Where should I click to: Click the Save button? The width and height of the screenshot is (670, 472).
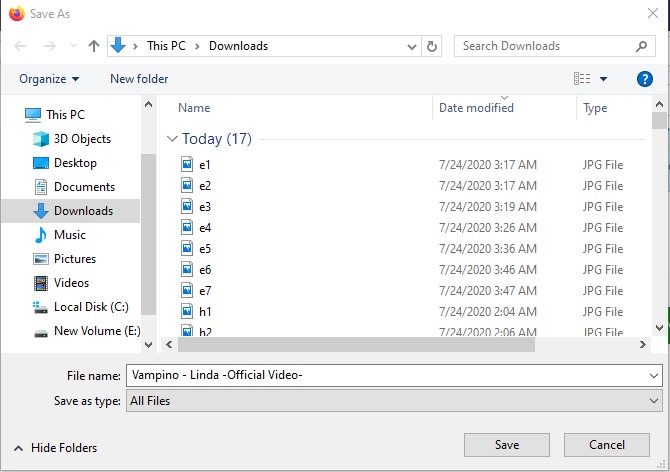coord(507,445)
